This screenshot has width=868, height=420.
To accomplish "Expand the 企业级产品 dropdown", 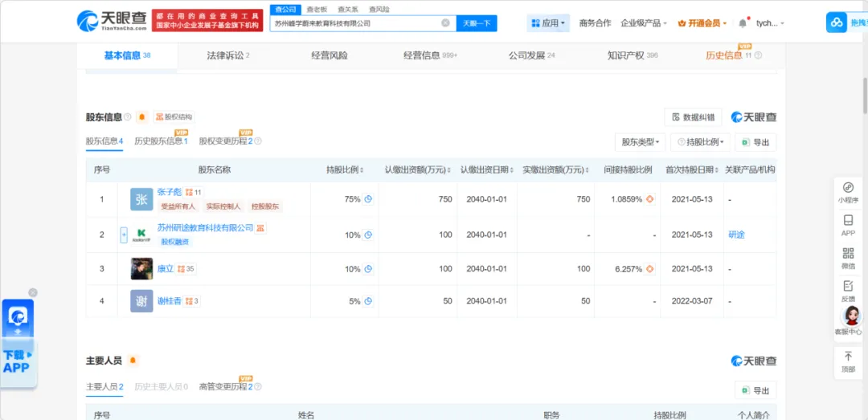I will (644, 23).
